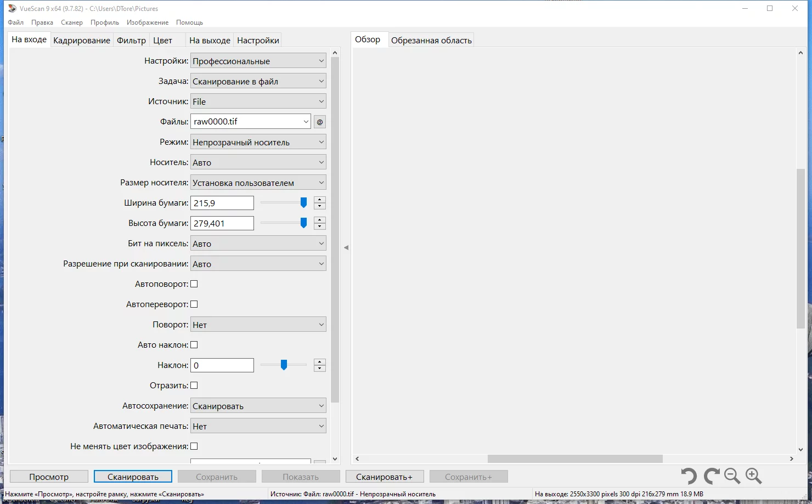Enable the Автоповорот checkbox

[194, 284]
